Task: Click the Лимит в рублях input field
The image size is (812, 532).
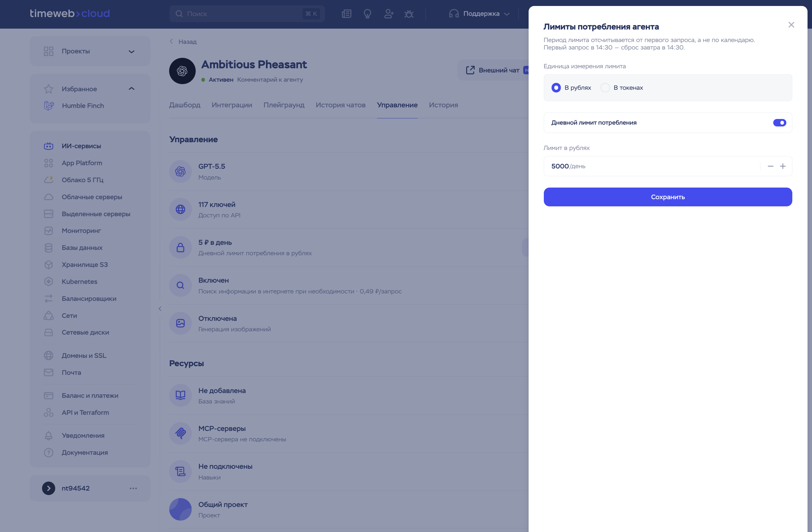Action: click(x=651, y=166)
